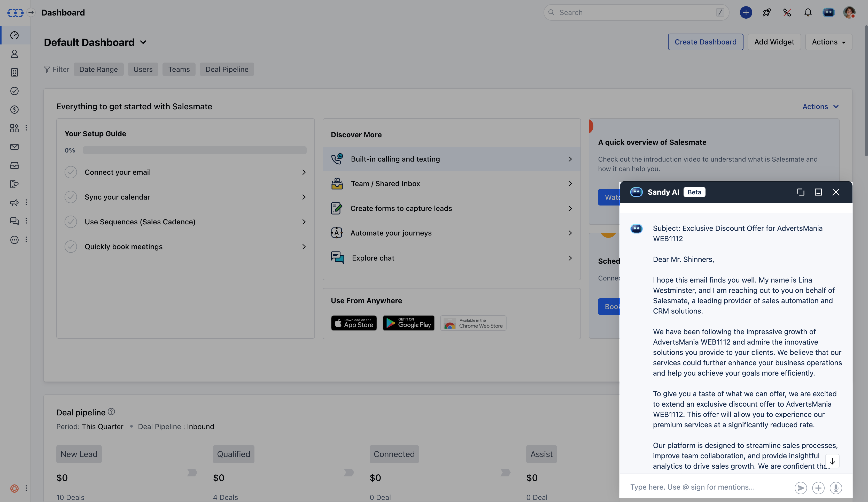Screen dimensions: 868x502
Task: Open Contacts person icon in sidebar
Action: pyautogui.click(x=14, y=54)
